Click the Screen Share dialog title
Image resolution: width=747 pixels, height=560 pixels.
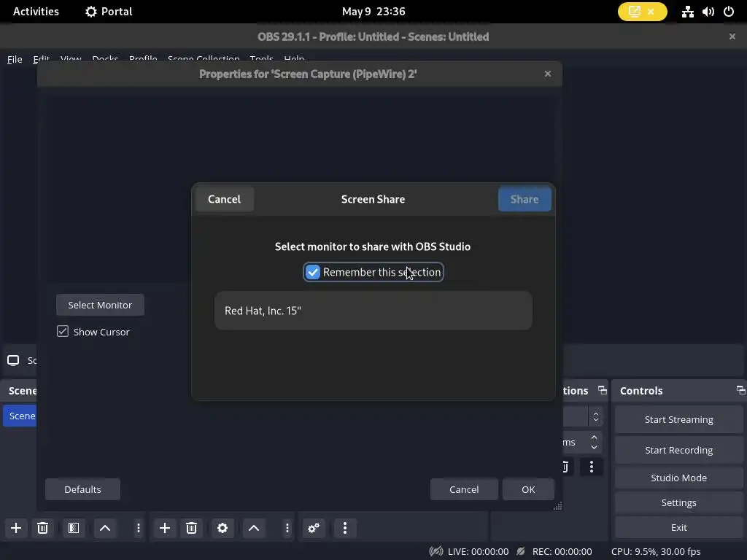[x=373, y=199]
